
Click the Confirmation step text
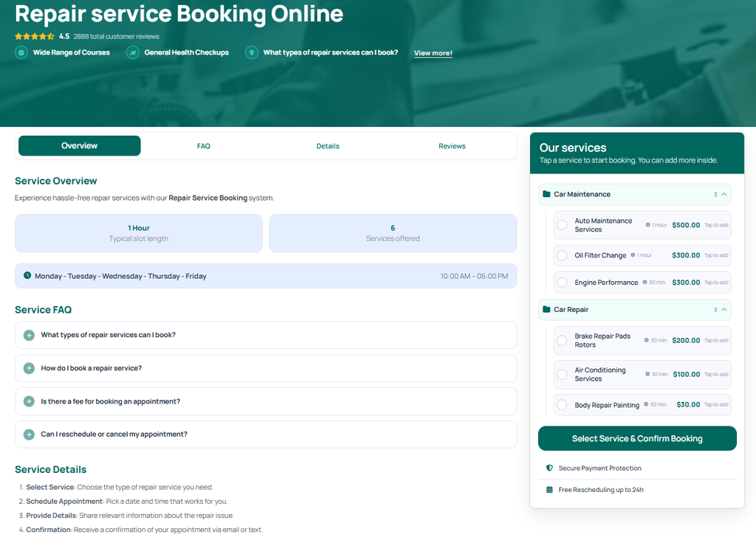pos(144,530)
